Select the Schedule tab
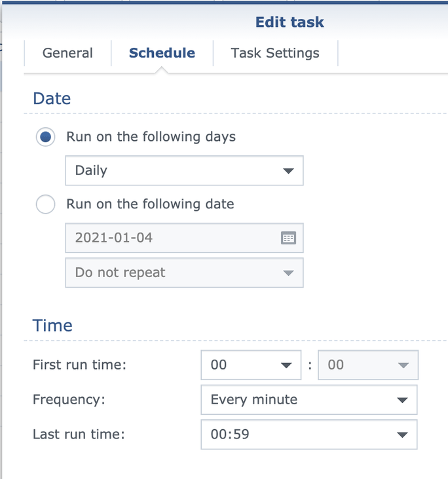 click(x=162, y=54)
